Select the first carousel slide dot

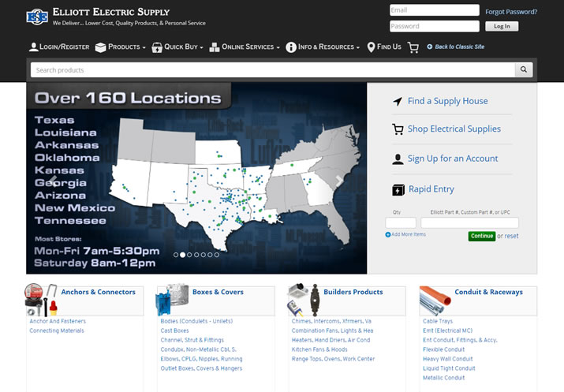tap(176, 255)
